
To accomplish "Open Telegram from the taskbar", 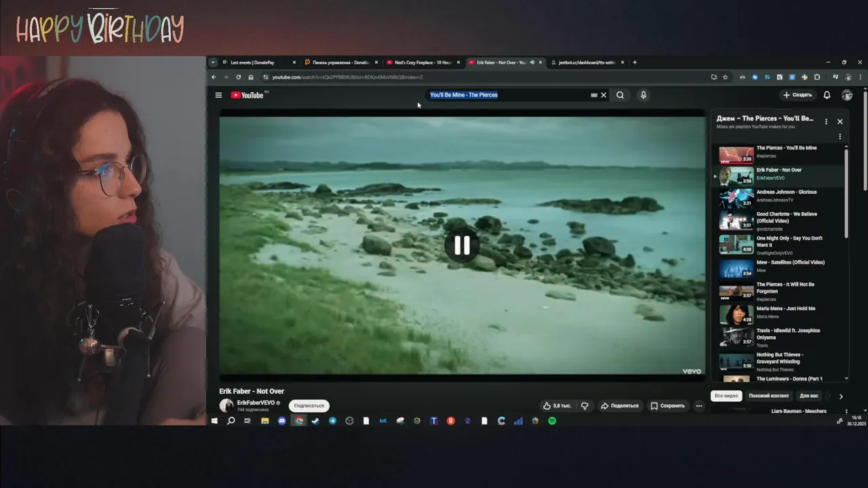I will 332,421.
